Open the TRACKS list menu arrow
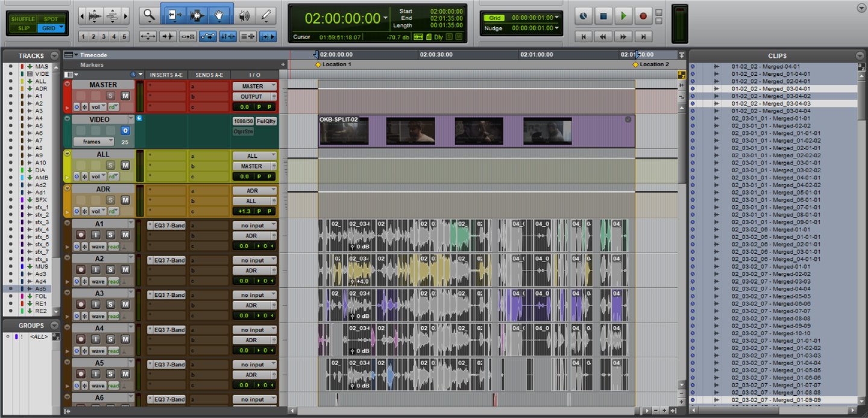868x418 pixels. point(55,55)
